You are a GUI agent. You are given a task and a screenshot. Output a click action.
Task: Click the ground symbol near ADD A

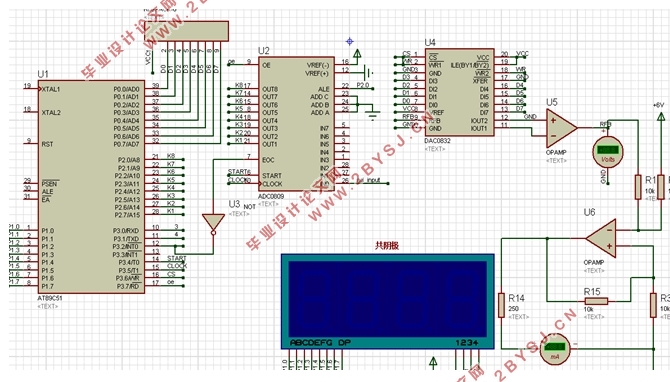tap(373, 115)
